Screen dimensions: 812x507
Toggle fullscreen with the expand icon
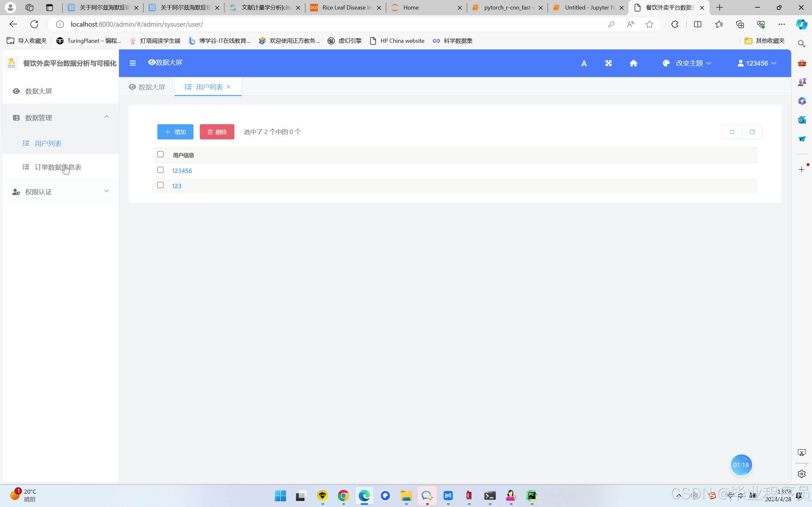(608, 63)
